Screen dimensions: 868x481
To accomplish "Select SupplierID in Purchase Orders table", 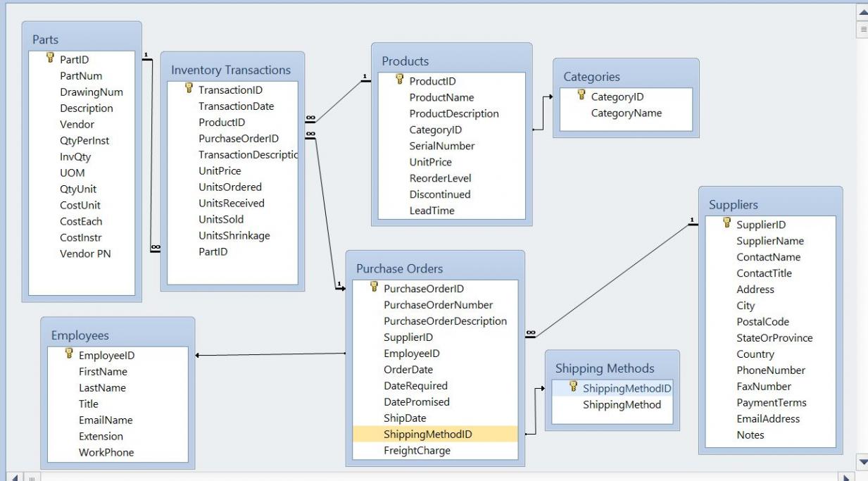I will [408, 337].
